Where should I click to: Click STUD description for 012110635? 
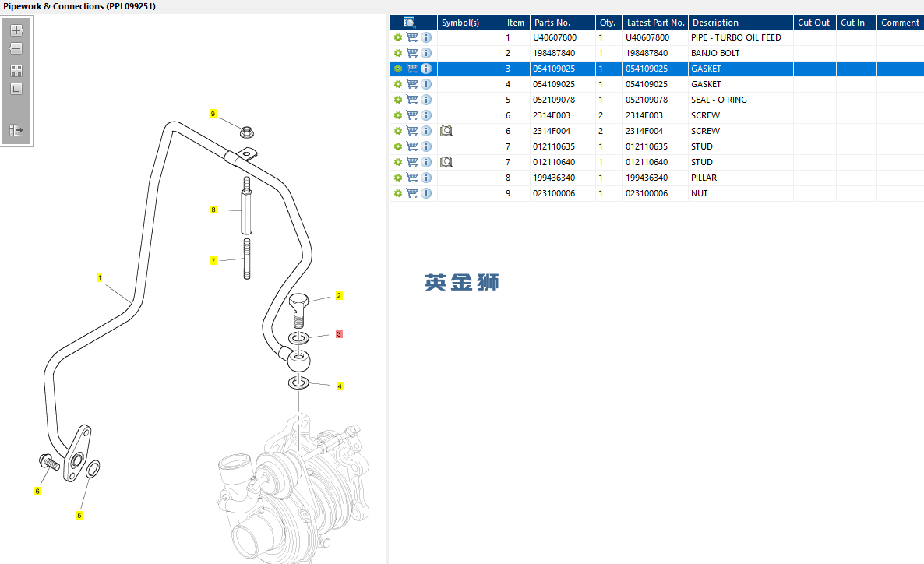point(702,146)
